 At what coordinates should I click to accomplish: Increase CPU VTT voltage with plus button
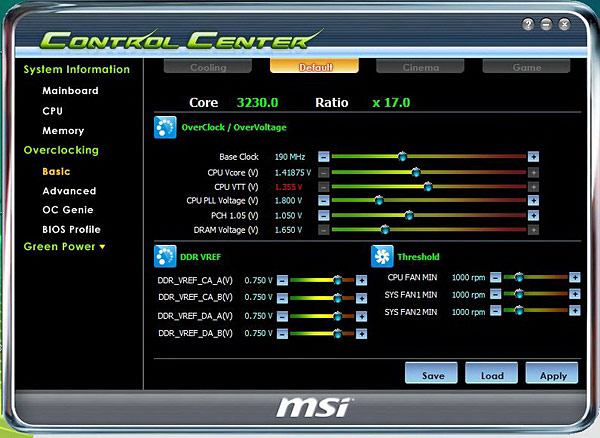click(x=533, y=187)
